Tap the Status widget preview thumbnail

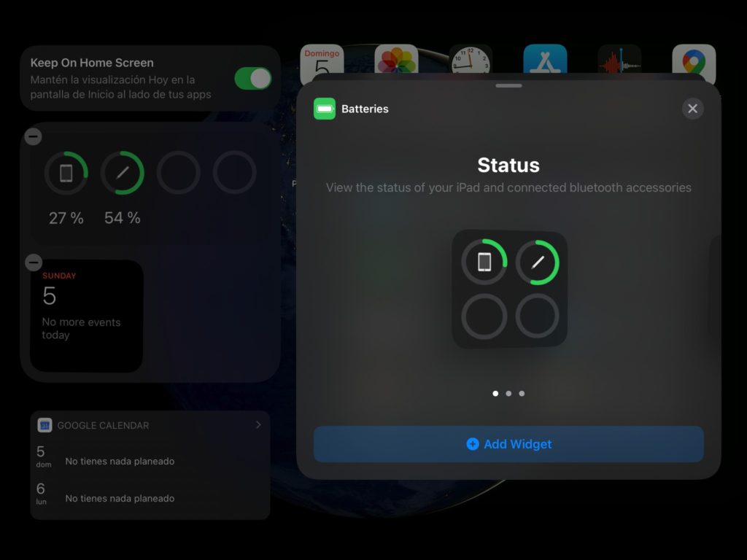(509, 289)
